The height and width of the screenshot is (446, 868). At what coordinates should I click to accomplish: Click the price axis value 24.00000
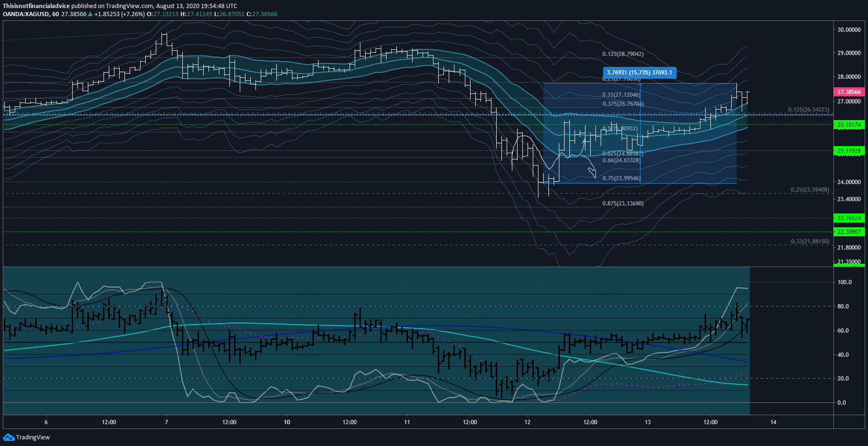pyautogui.click(x=849, y=182)
